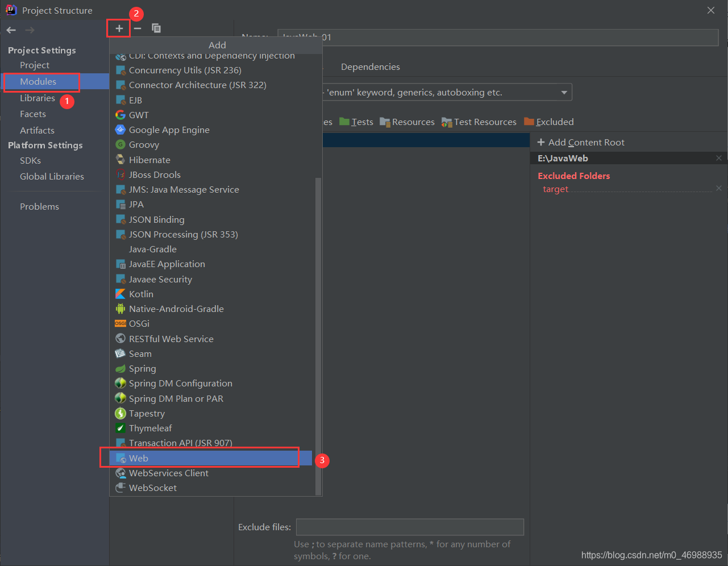
Task: Remove the excluded target folder
Action: tap(719, 188)
